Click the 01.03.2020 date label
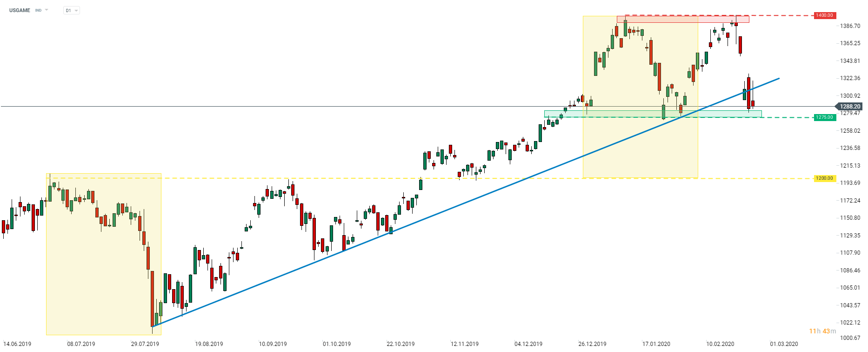This screenshot has height=352, width=868. pos(784,344)
